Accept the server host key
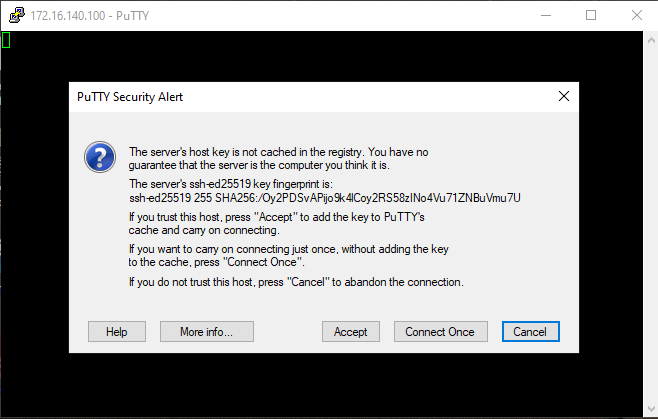658x419 pixels. tap(350, 332)
